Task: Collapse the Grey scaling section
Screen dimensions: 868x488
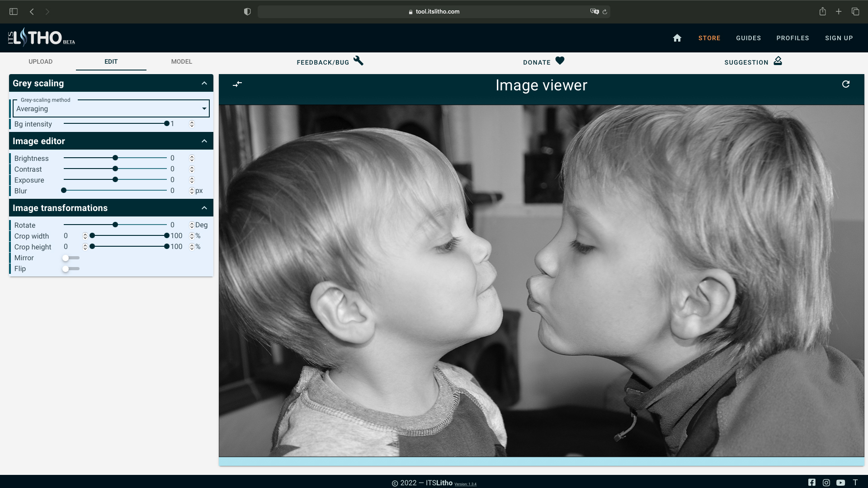Action: (x=204, y=83)
